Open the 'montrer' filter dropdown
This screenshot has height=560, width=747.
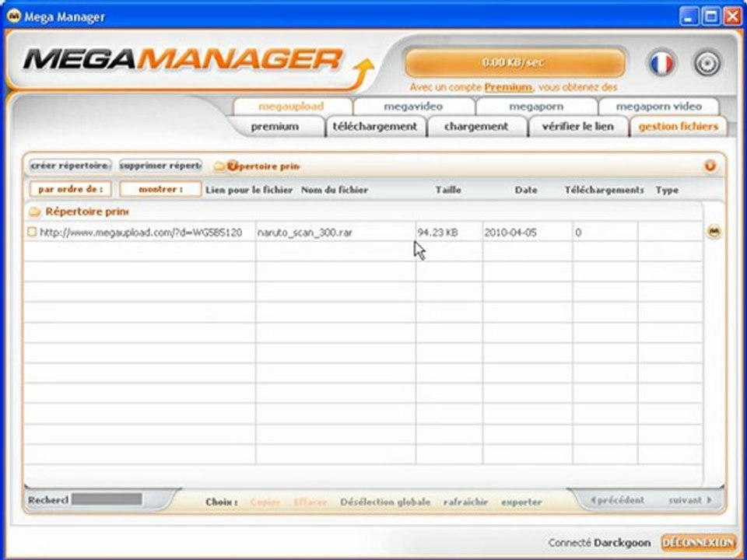pos(160,189)
